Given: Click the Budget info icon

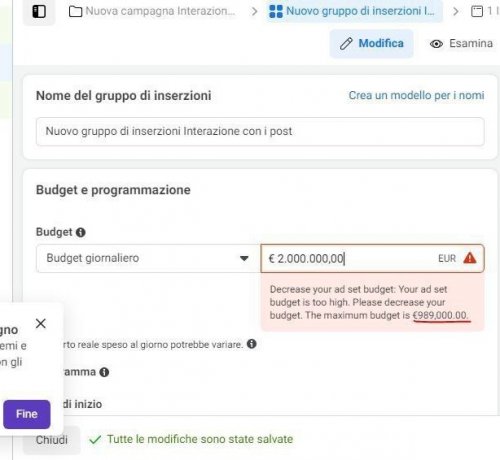Looking at the screenshot, I should (x=81, y=232).
